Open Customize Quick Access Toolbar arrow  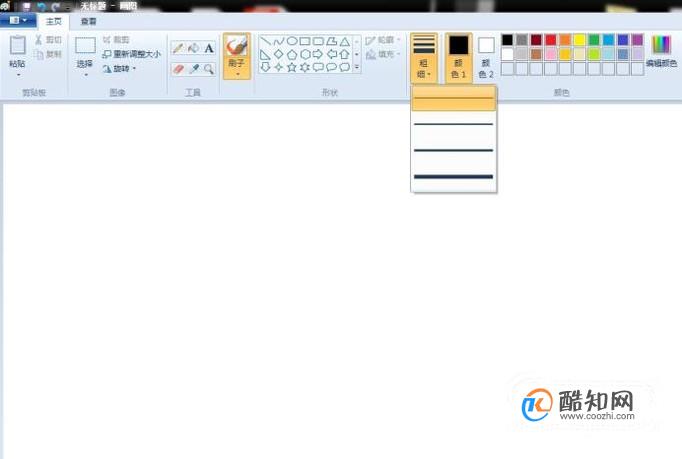point(69,7)
